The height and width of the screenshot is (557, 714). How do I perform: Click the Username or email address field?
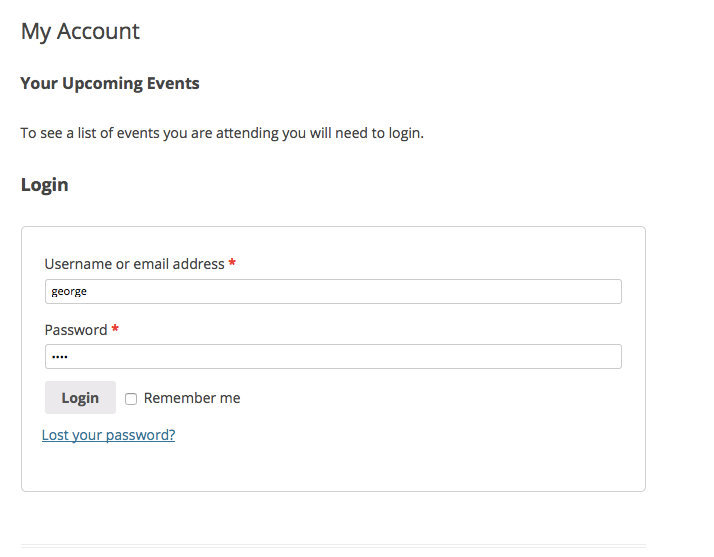[333, 292]
